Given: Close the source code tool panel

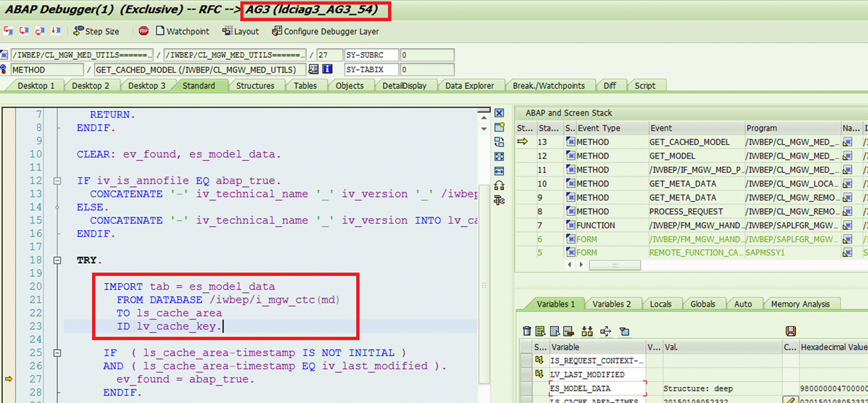Looking at the screenshot, I should [499, 113].
